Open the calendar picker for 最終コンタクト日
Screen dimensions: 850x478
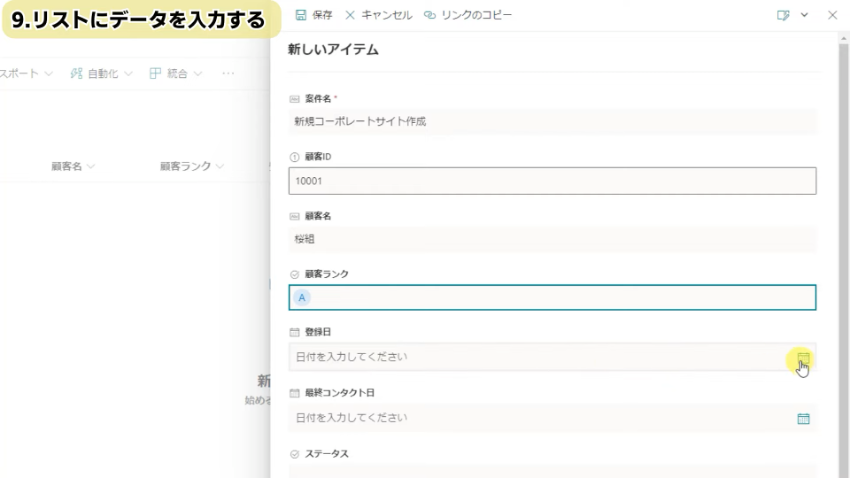tap(803, 418)
